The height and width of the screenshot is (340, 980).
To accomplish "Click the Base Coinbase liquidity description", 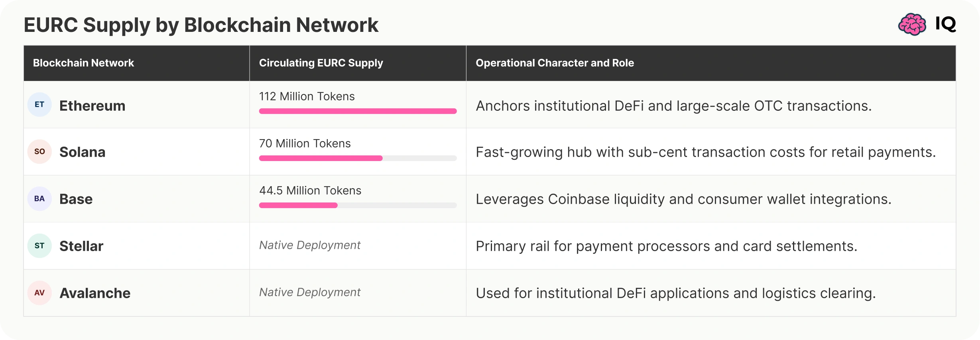I will click(683, 199).
